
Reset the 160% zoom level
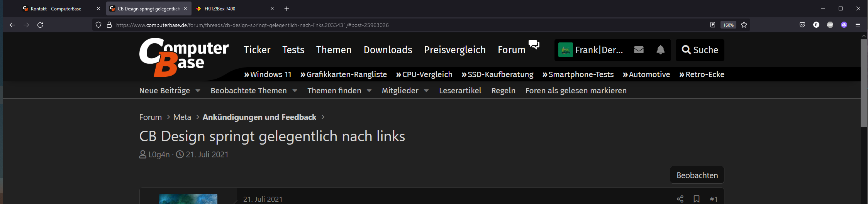(728, 25)
